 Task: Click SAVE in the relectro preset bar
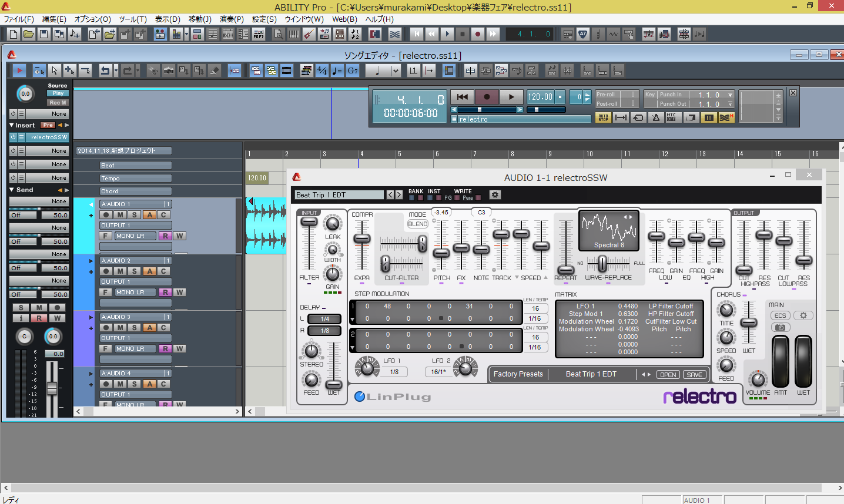[x=694, y=375]
